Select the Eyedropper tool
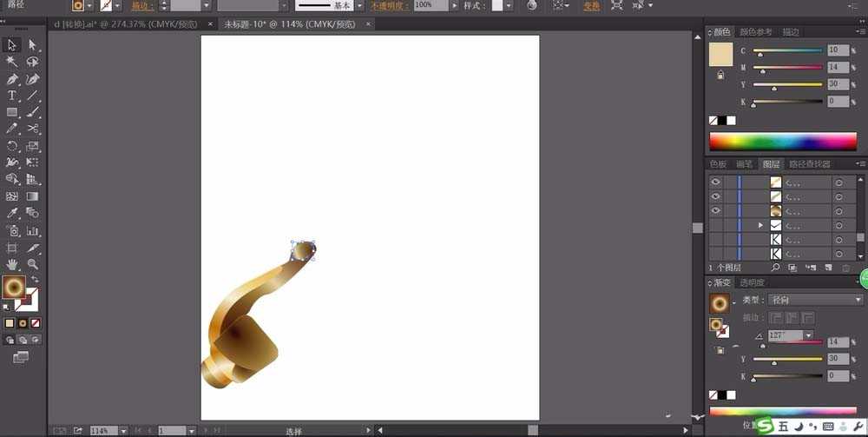 coord(12,213)
